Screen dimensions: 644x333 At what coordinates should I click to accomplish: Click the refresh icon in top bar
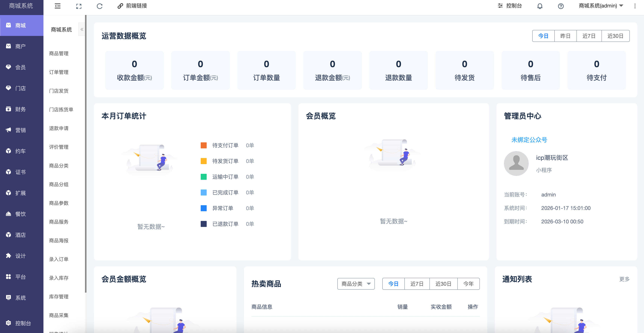[x=99, y=6]
